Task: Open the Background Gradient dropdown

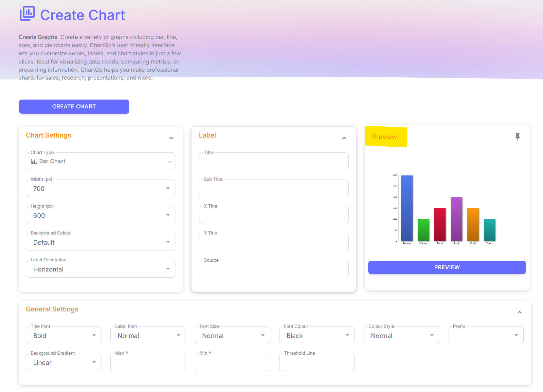Action: point(63,362)
